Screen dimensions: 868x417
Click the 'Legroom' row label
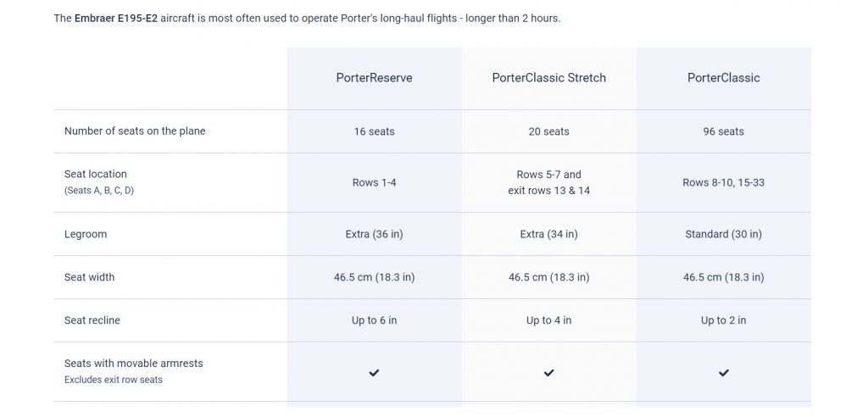click(86, 234)
